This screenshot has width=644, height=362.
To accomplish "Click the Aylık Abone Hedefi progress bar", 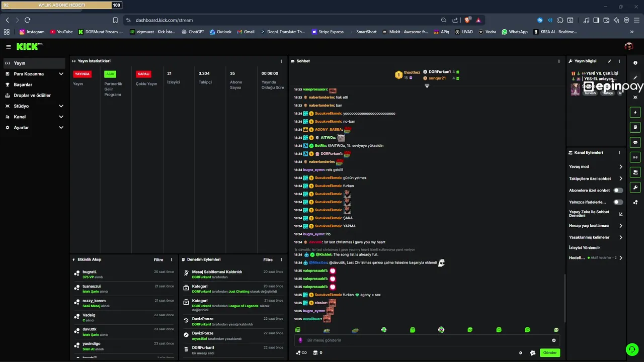I will [x=62, y=5].
